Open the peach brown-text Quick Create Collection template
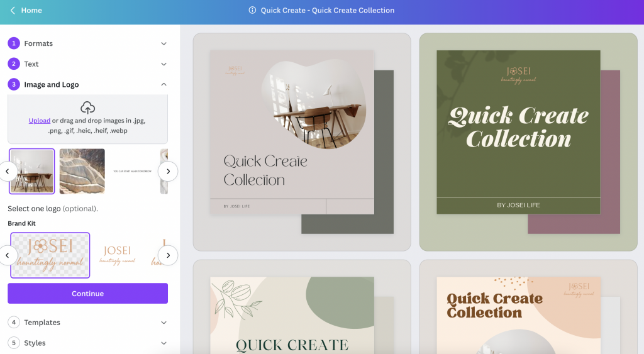 coord(528,307)
